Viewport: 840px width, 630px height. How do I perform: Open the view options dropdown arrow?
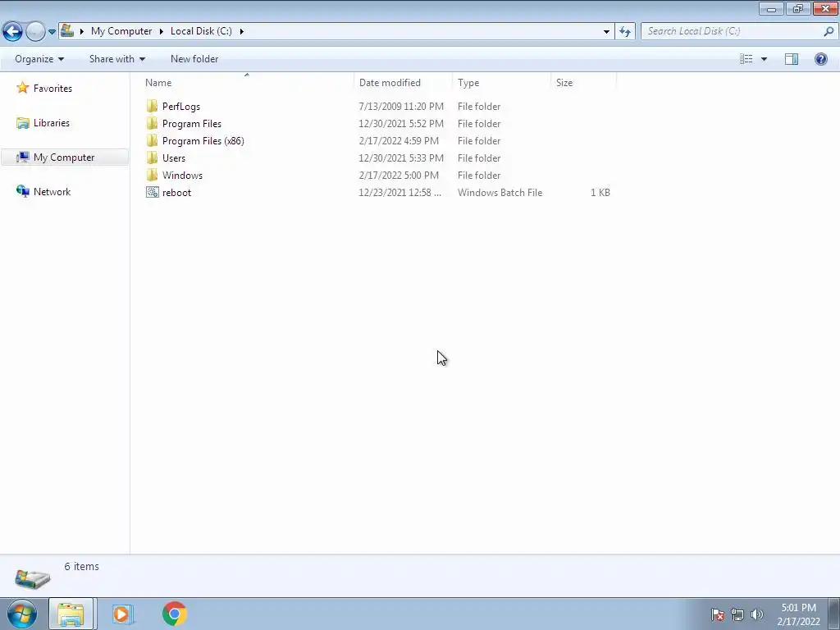click(764, 59)
